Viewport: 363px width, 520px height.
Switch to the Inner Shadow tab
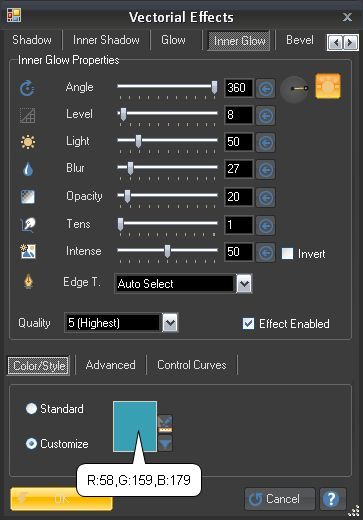click(x=106, y=40)
